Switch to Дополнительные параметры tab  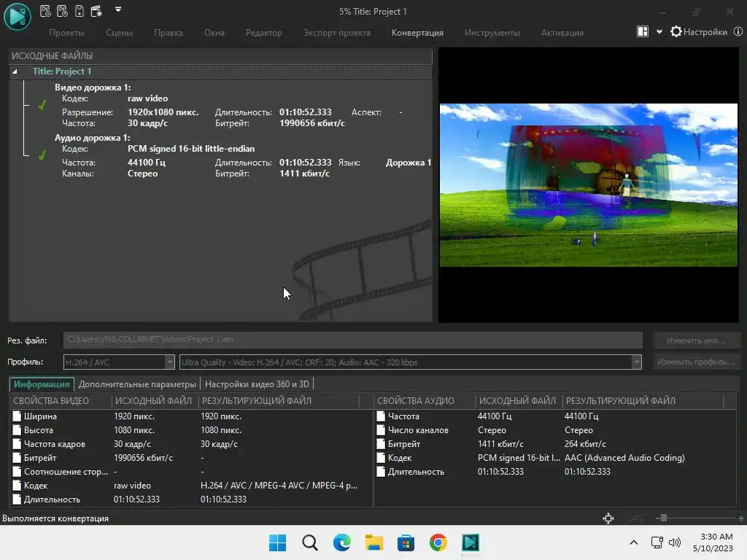137,384
